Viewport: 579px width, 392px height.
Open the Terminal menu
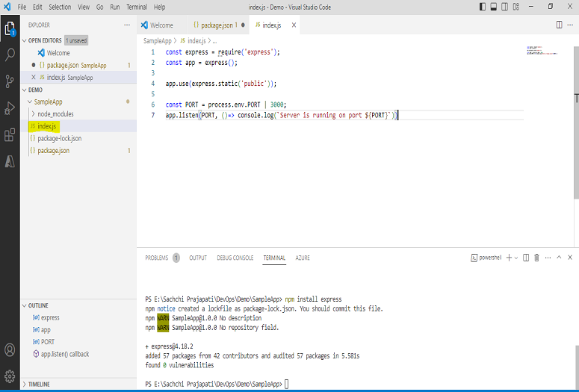point(137,7)
